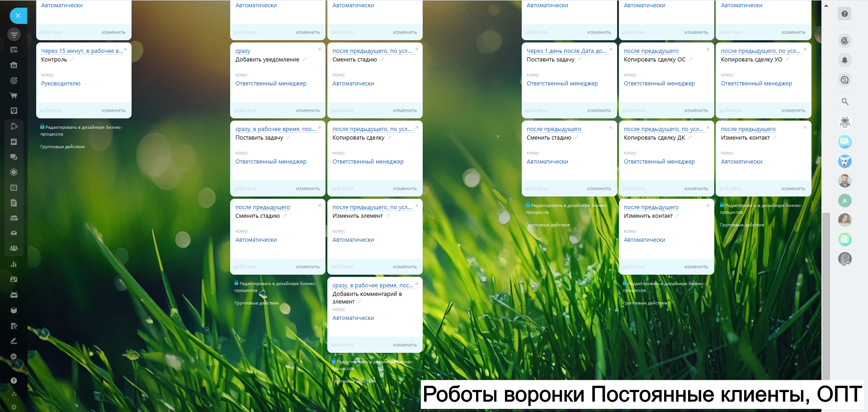The width and height of the screenshot is (868, 412).
Task: Click the pencil next to Добавить комментарий в элемент
Action: coord(359,301)
